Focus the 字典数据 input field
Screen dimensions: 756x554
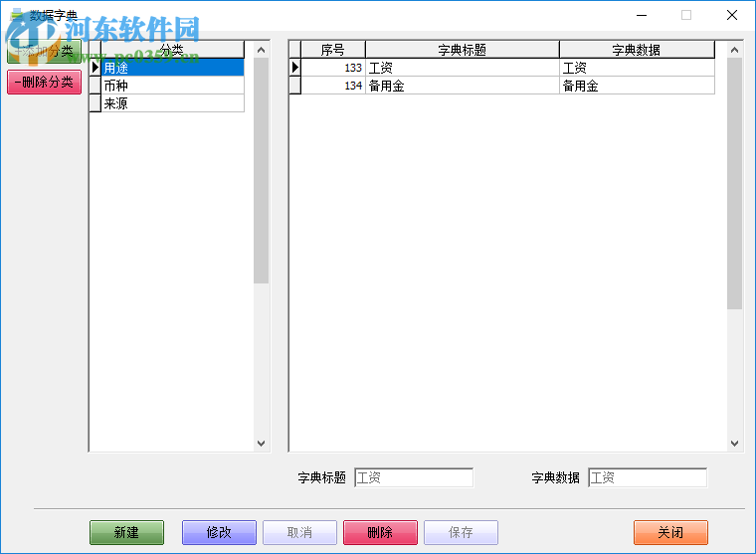[648, 477]
